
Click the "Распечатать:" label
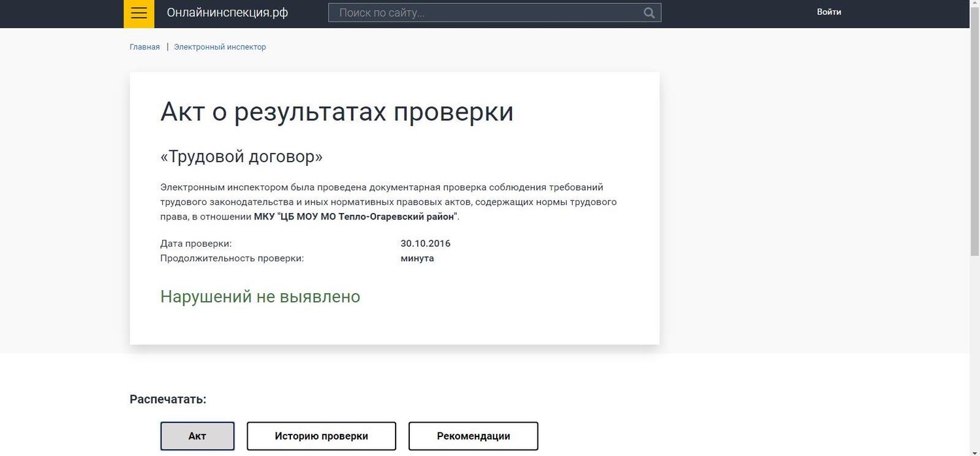point(168,399)
